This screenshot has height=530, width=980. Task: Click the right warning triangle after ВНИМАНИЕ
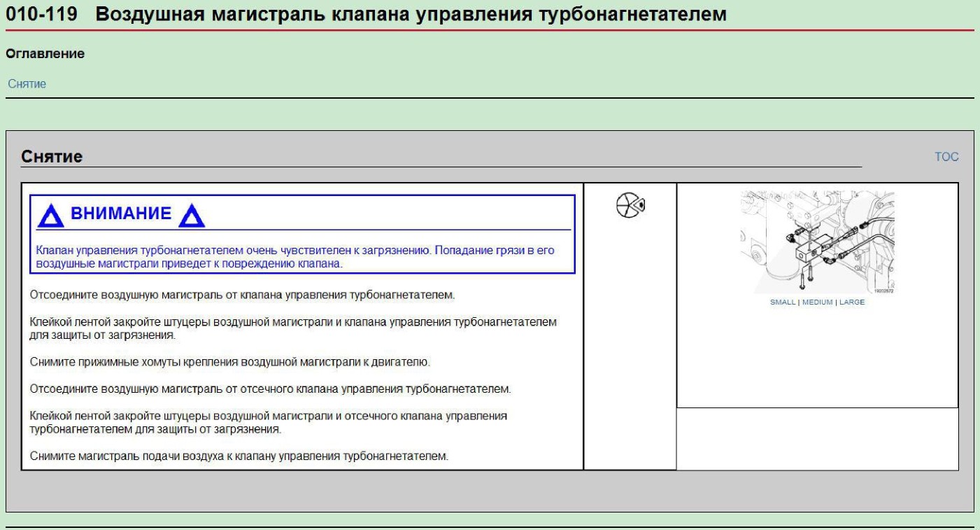191,216
